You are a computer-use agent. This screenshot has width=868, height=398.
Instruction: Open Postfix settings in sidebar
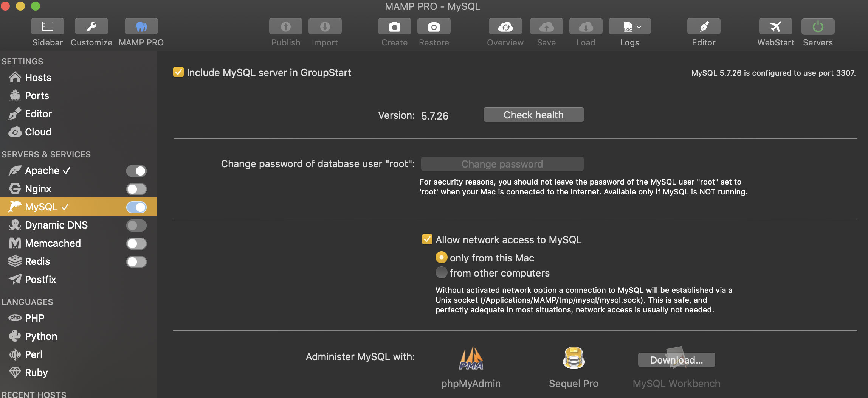coord(79,280)
